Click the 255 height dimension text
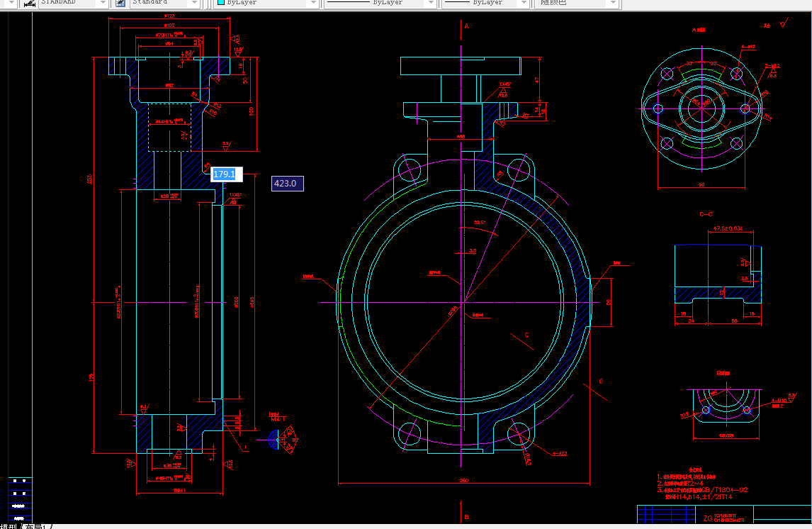The image size is (812, 529). coord(89,179)
